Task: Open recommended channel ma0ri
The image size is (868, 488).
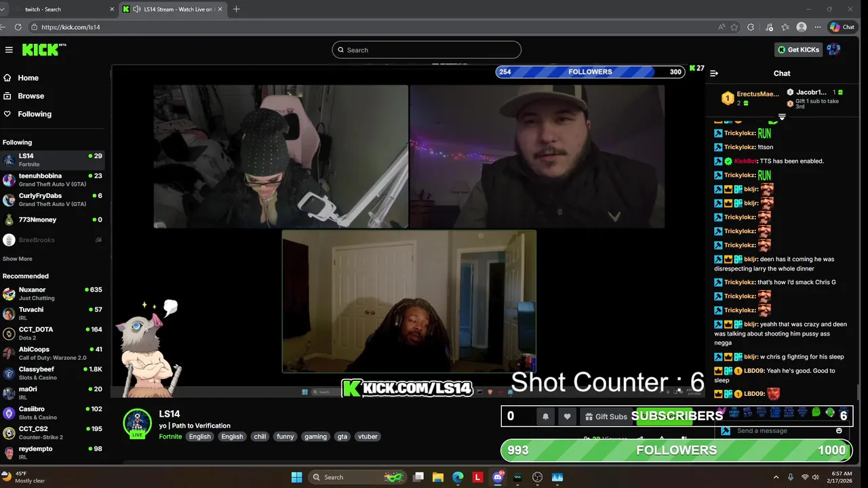Action: pos(52,393)
